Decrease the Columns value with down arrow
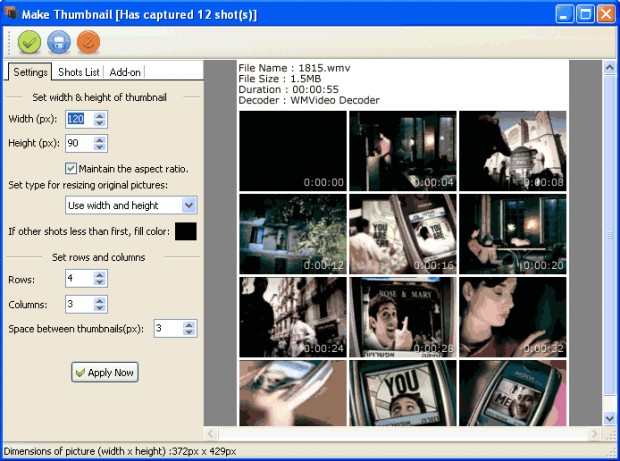Image resolution: width=620 pixels, height=461 pixels. 100,308
